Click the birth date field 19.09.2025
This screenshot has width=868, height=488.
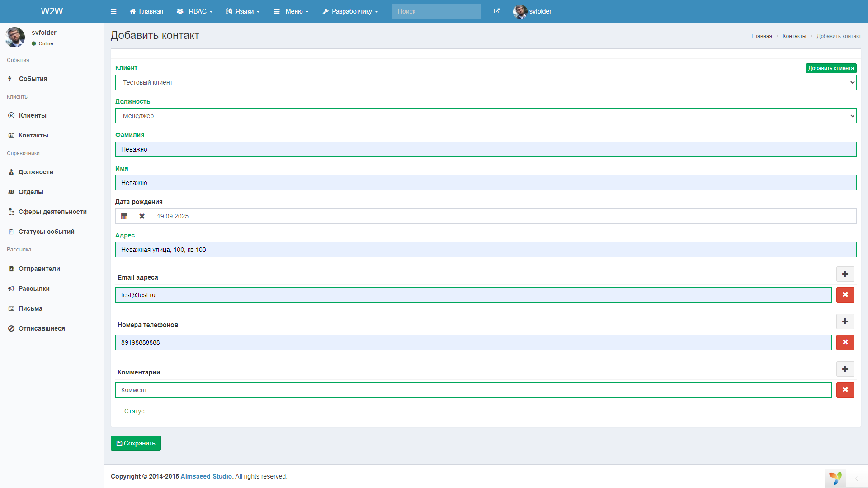pyautogui.click(x=504, y=216)
